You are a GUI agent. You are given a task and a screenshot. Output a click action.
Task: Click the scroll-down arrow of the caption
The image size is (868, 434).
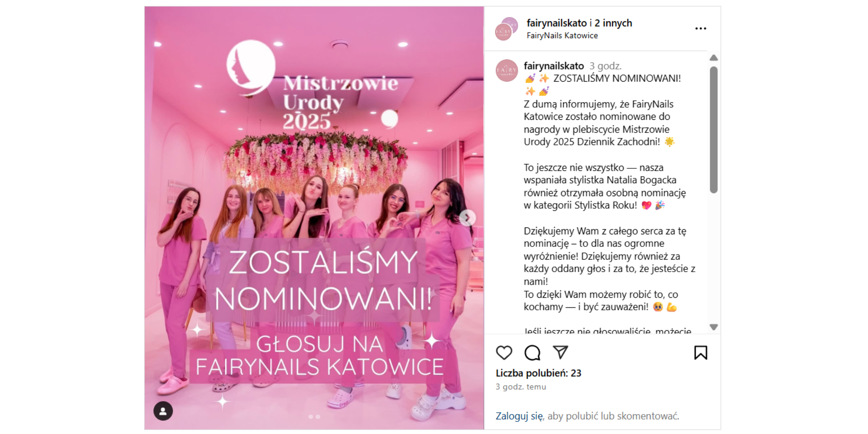click(x=713, y=327)
